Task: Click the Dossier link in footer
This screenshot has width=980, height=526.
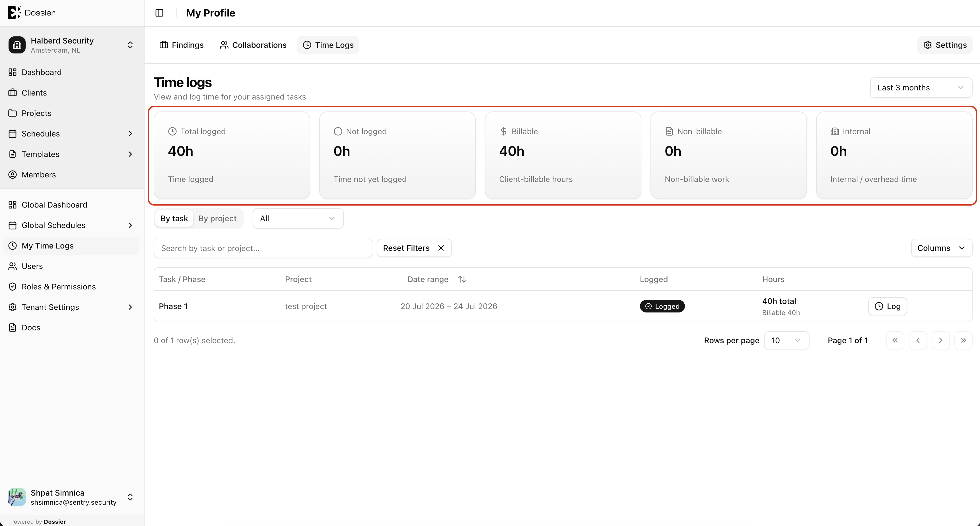Action: tap(55, 521)
